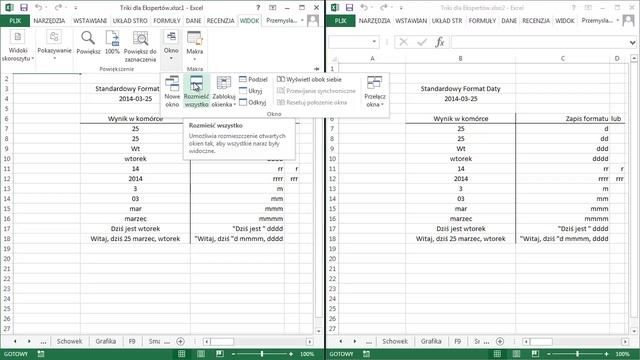Viewport: 640px width, 360px height.
Task: Click Save icon in left window toolbar
Action: pos(24,7)
